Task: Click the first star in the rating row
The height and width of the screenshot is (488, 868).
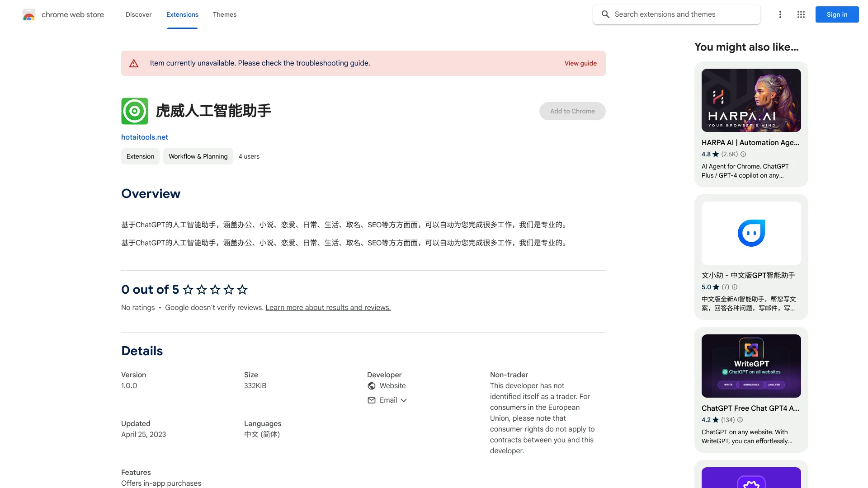Action: pyautogui.click(x=188, y=290)
